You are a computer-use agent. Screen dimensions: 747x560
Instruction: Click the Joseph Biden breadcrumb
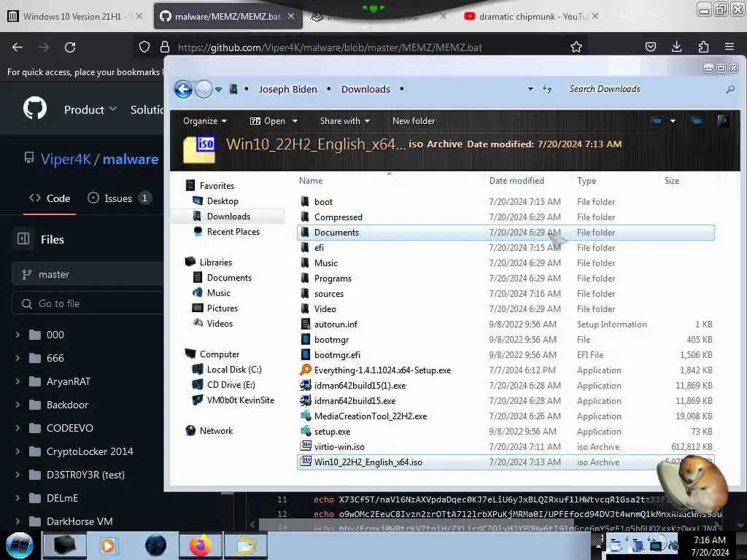pyautogui.click(x=287, y=89)
